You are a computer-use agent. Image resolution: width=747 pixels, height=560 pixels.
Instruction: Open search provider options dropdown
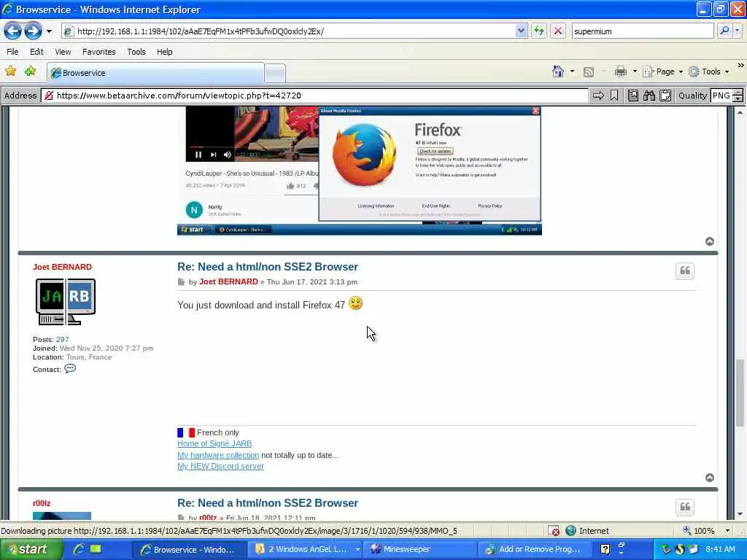[738, 31]
